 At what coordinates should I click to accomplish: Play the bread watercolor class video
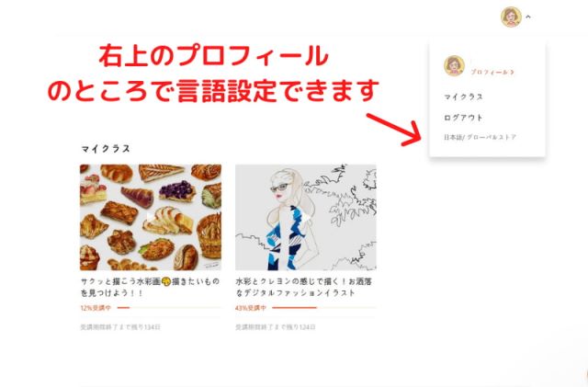[150, 217]
